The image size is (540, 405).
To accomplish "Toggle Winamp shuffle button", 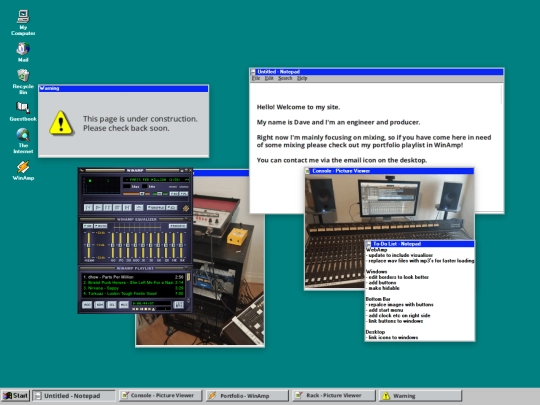I will click(156, 208).
